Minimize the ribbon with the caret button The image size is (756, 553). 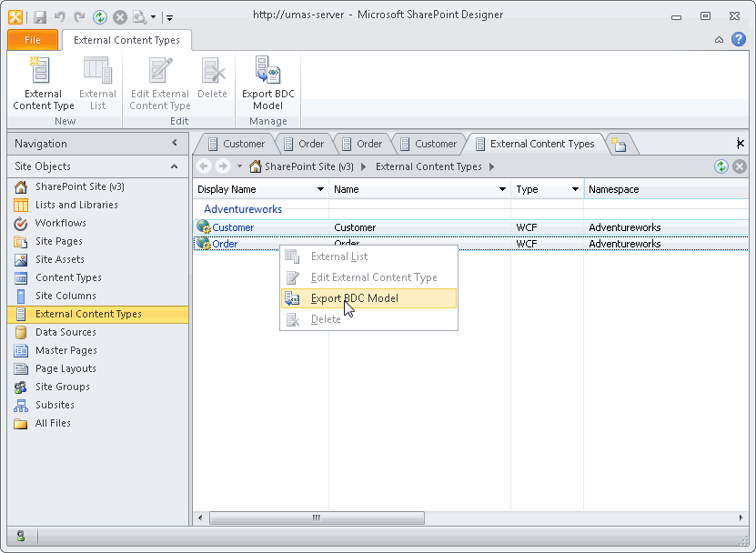[x=720, y=40]
